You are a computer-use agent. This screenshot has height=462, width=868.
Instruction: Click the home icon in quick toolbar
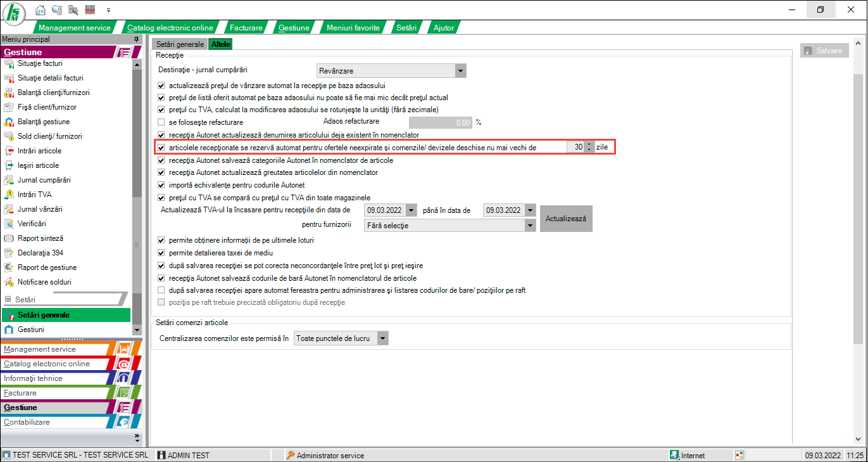pyautogui.click(x=41, y=10)
